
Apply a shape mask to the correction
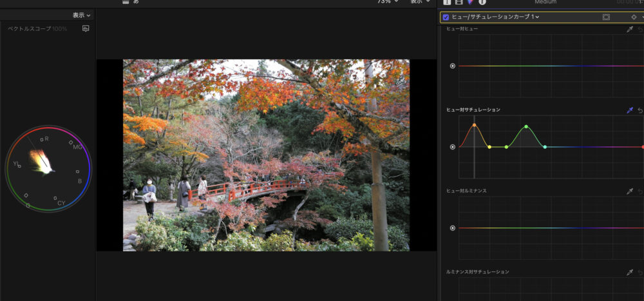click(606, 17)
